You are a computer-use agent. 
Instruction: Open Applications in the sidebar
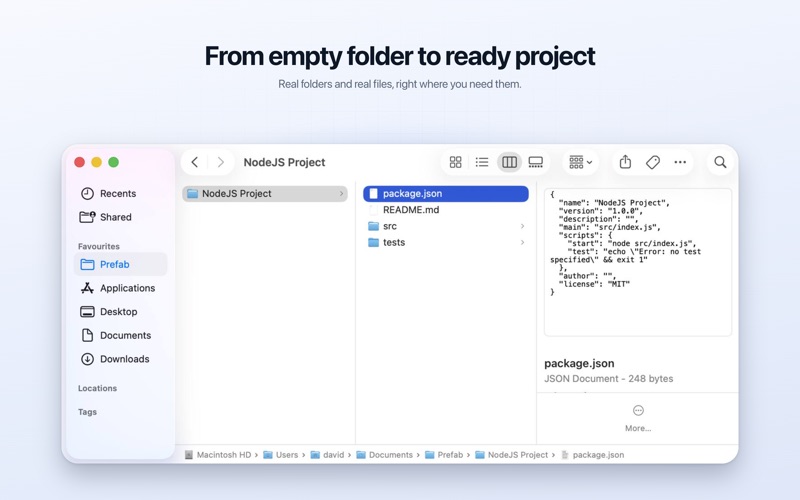point(120,288)
